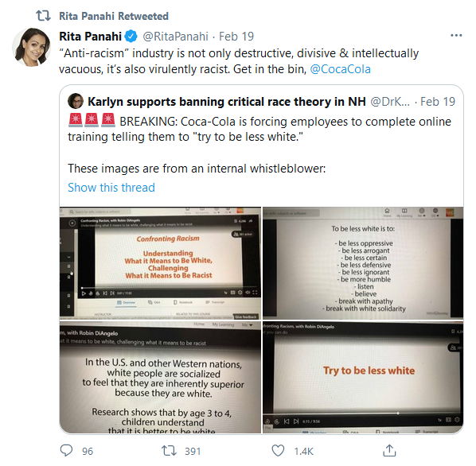Open the Confronting Racism title slide image

160,263
